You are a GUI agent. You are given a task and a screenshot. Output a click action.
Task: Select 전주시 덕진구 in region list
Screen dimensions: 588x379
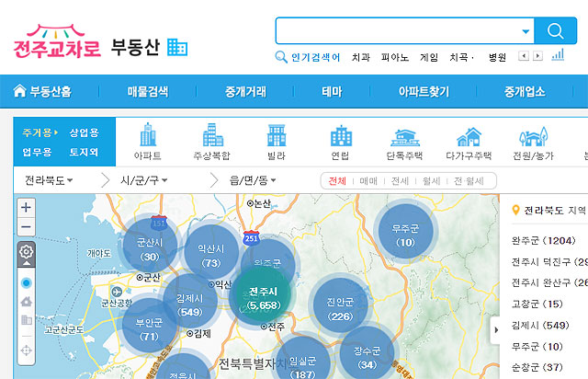[x=549, y=261]
